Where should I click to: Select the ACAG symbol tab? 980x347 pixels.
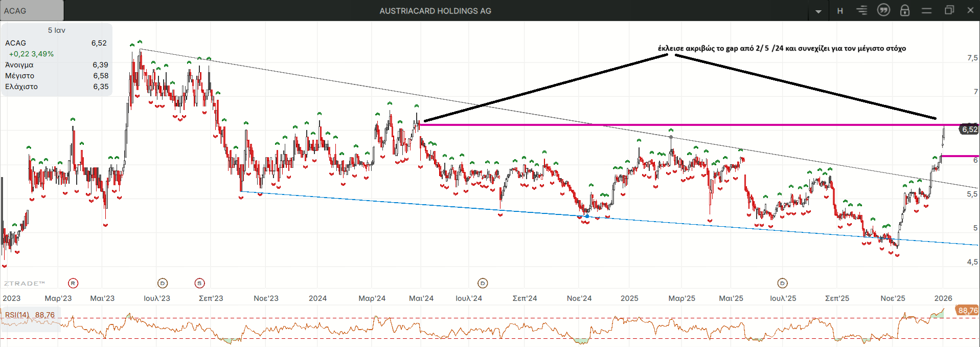coord(32,11)
